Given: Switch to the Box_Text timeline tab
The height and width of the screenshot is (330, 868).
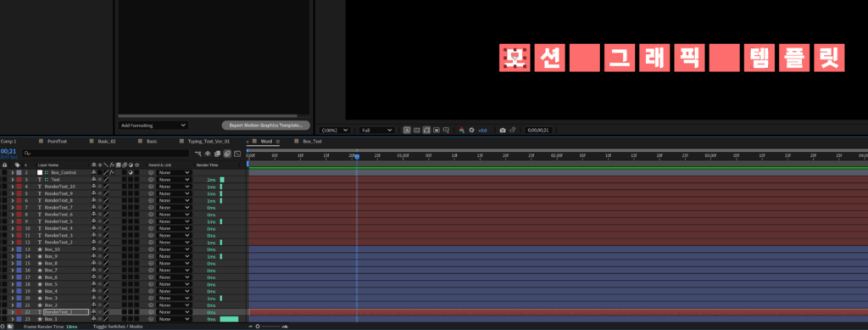Looking at the screenshot, I should [312, 142].
